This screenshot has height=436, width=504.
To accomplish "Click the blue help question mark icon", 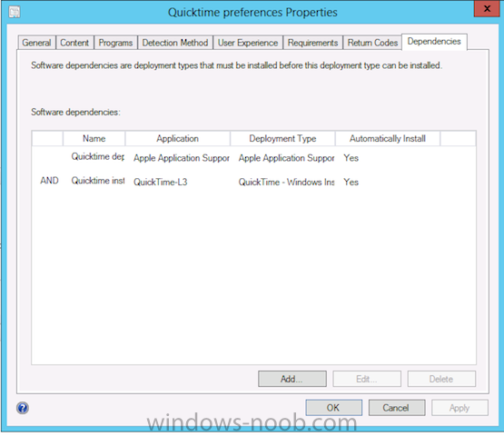I will [x=23, y=408].
